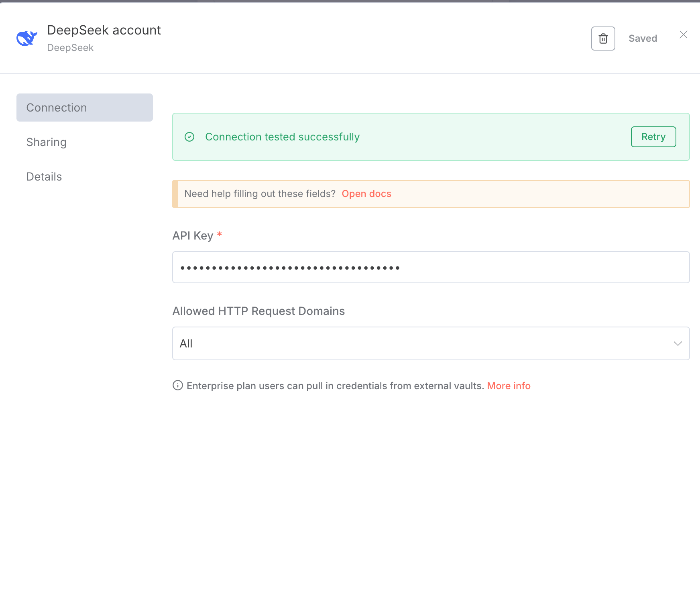This screenshot has width=700, height=597.
Task: Click the 'Connection tested successfully' message
Action: pyautogui.click(x=282, y=137)
